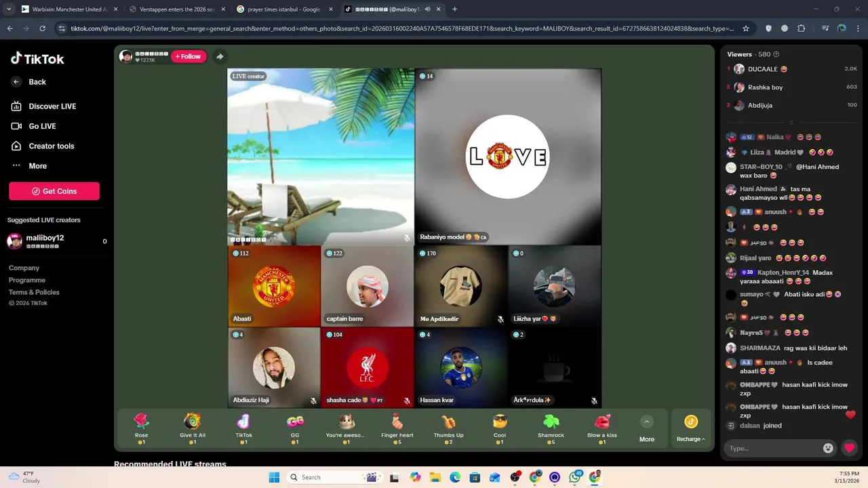
Task: Send the You're awesome gift
Action: pyautogui.click(x=346, y=428)
